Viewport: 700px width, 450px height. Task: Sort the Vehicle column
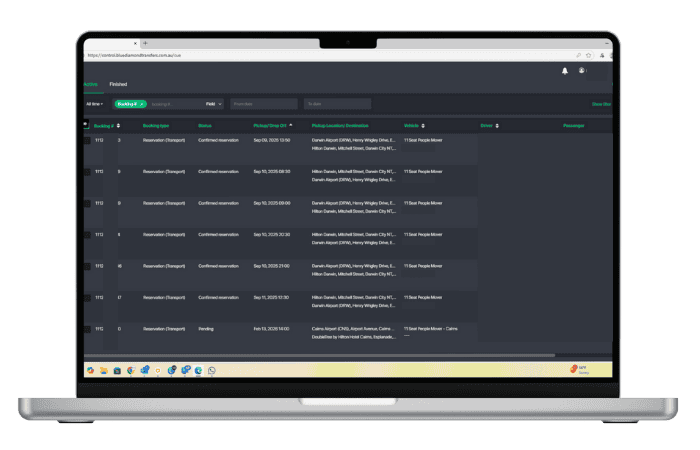pos(423,126)
